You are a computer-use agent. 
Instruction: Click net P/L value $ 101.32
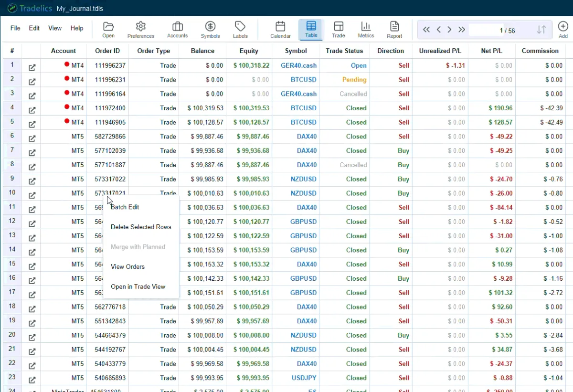click(x=500, y=293)
